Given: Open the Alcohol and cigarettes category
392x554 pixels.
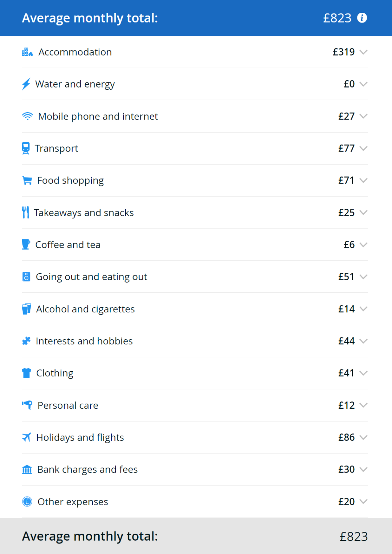Looking at the screenshot, I should tap(195, 309).
